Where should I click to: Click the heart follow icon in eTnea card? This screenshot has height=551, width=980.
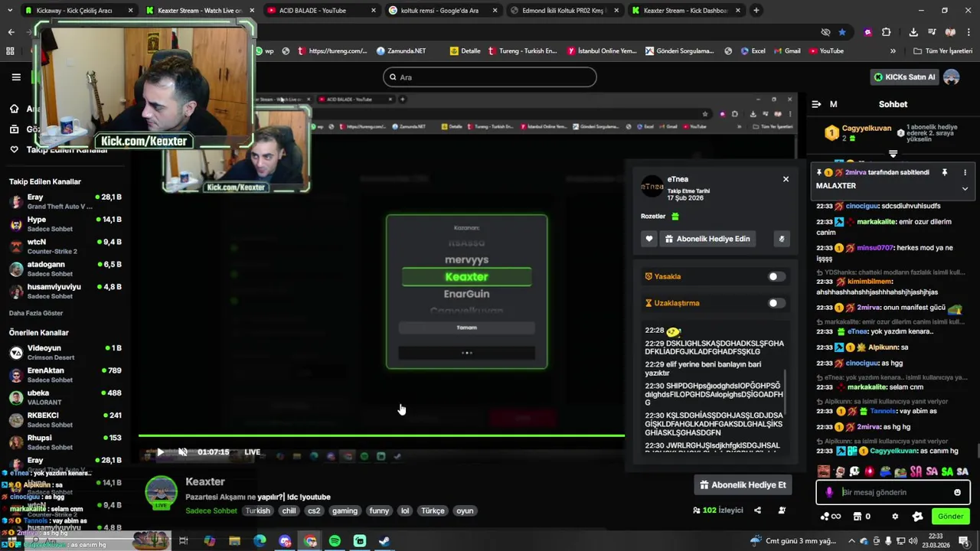coord(648,239)
